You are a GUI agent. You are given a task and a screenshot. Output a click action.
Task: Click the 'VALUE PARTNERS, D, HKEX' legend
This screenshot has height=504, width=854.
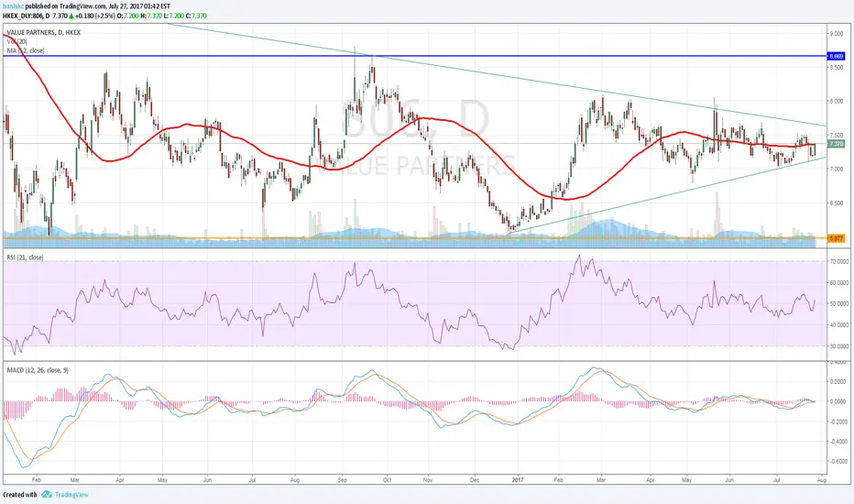pos(44,33)
